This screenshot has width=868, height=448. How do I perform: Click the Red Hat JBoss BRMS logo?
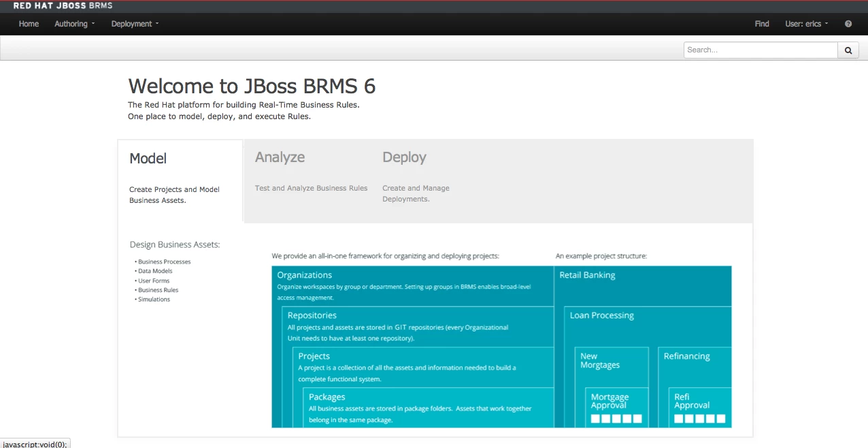[x=63, y=5]
